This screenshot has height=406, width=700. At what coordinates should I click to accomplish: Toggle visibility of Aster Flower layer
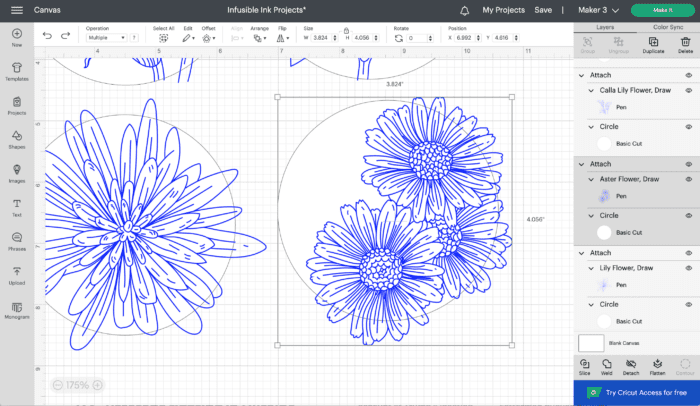(689, 178)
